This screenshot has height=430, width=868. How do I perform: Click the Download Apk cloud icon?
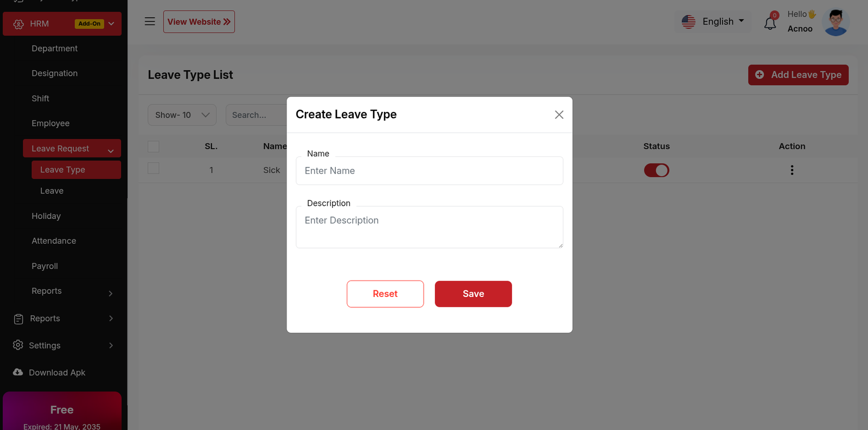[x=18, y=372]
